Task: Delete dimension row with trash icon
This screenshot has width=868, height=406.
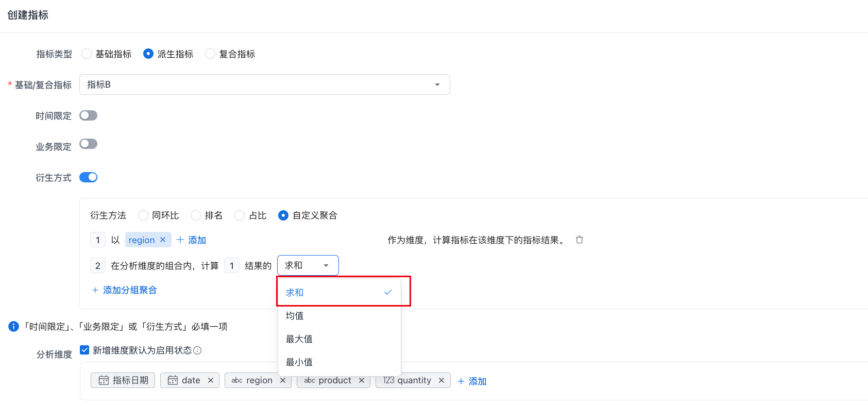Action: point(580,240)
